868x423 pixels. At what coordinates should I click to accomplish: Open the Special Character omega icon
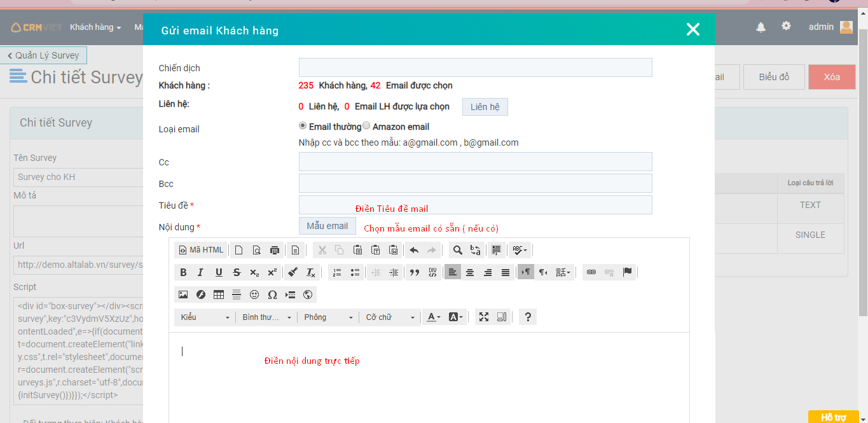tap(272, 295)
